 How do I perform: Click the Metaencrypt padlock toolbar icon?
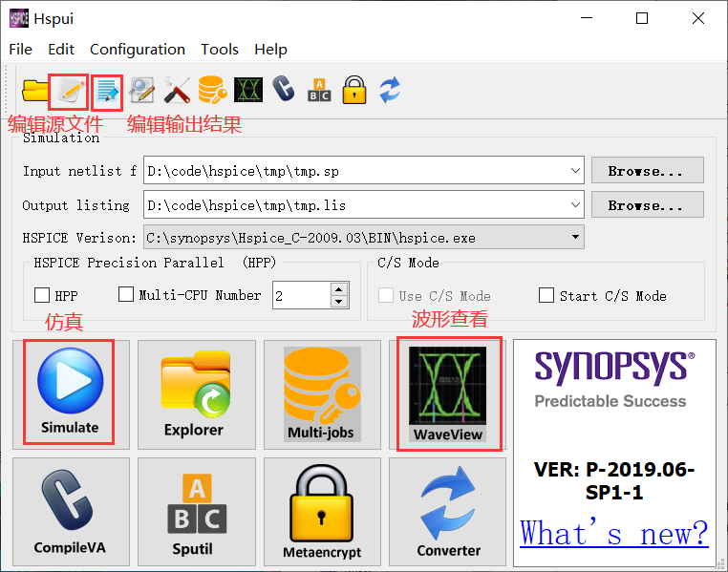pyautogui.click(x=354, y=90)
